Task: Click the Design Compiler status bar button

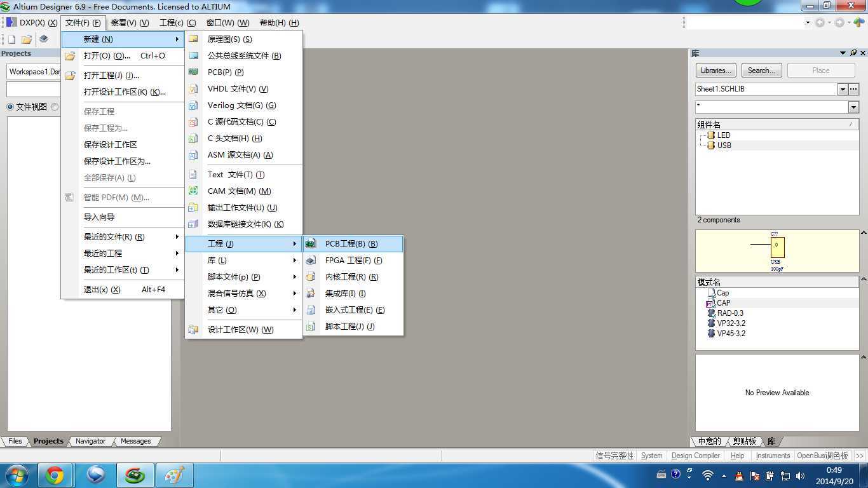Action: pyautogui.click(x=695, y=456)
